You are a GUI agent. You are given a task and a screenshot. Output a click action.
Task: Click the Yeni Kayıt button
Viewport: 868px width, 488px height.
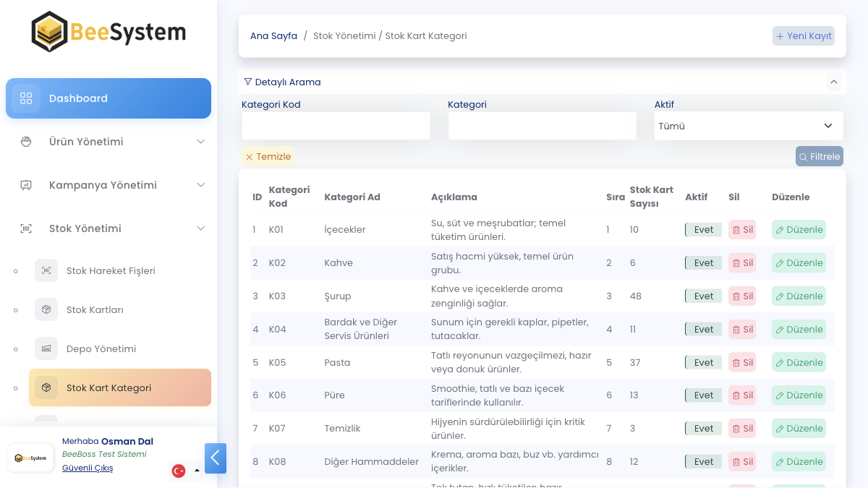pyautogui.click(x=804, y=36)
